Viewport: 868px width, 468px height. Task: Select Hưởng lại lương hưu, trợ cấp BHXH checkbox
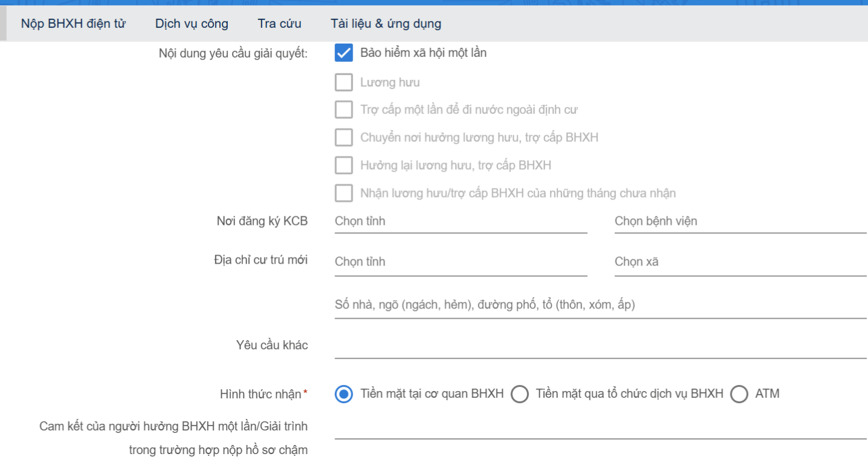(x=343, y=165)
